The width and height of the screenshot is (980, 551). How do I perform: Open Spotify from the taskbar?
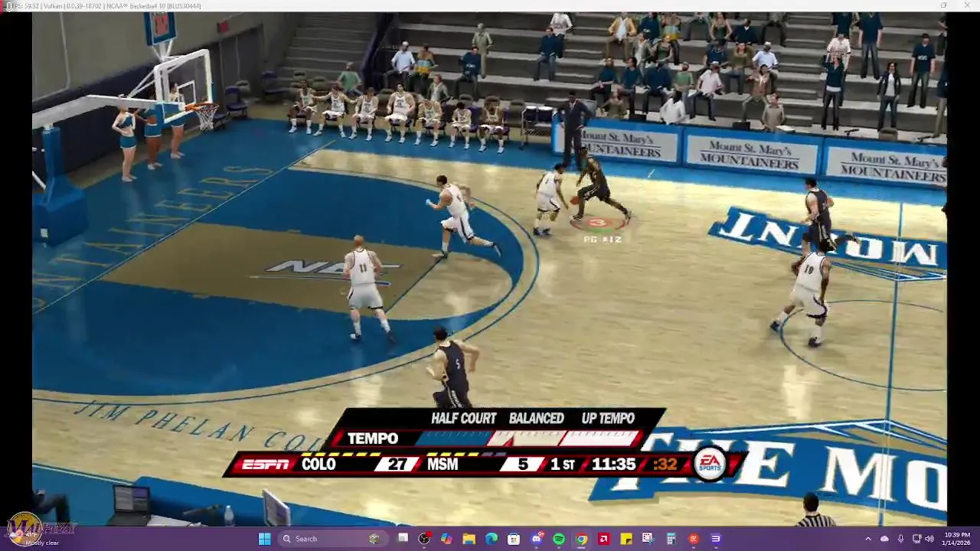click(x=559, y=539)
